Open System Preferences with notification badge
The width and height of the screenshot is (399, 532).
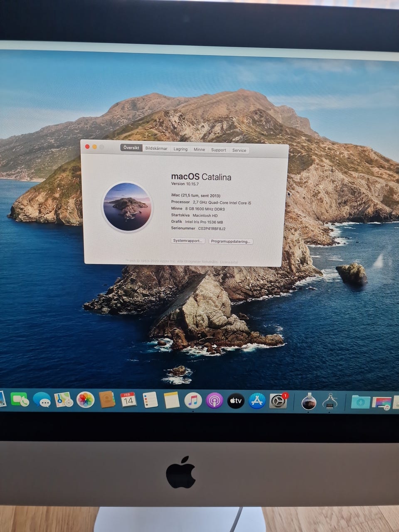coord(278,401)
